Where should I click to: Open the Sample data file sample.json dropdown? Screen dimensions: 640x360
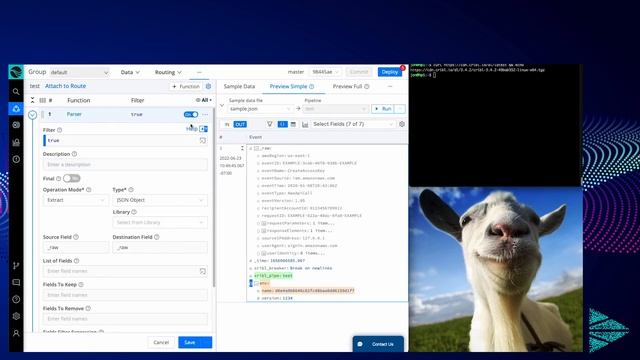260,109
